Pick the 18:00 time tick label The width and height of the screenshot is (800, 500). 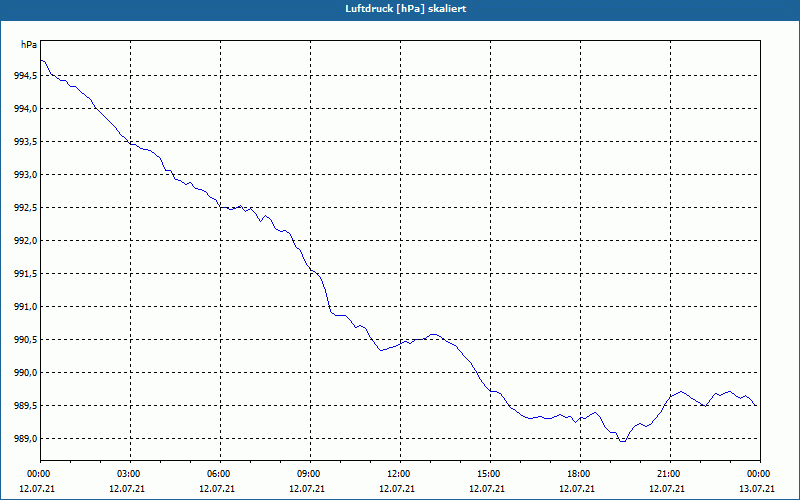tap(580, 474)
